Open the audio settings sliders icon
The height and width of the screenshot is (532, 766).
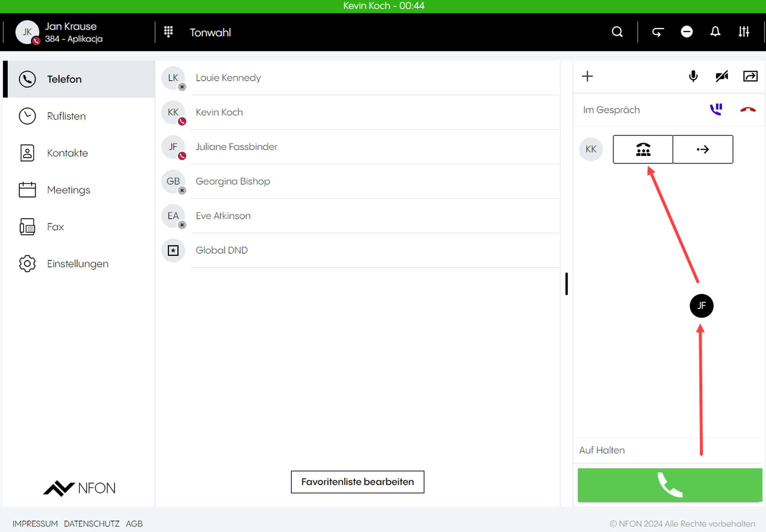click(x=744, y=32)
